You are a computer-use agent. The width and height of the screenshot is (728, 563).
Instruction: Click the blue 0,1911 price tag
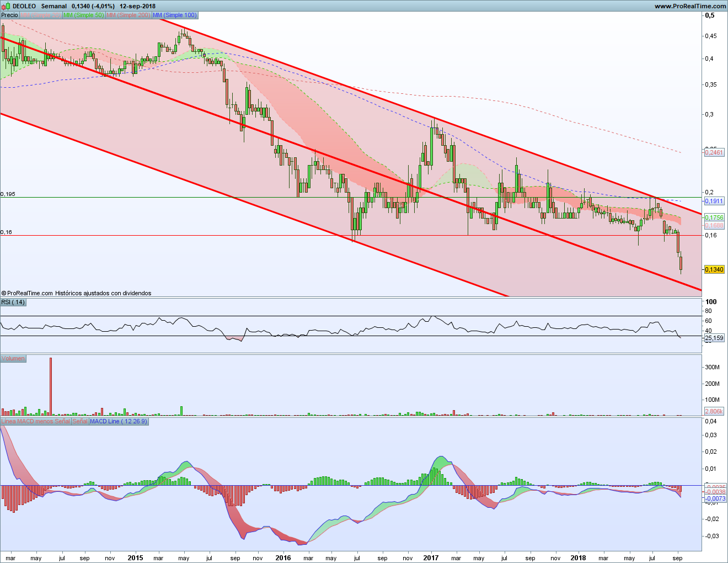[714, 201]
